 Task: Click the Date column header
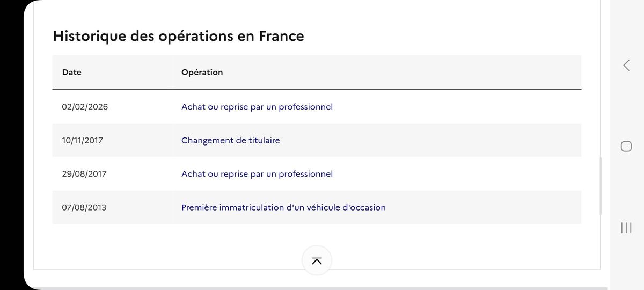tap(72, 72)
